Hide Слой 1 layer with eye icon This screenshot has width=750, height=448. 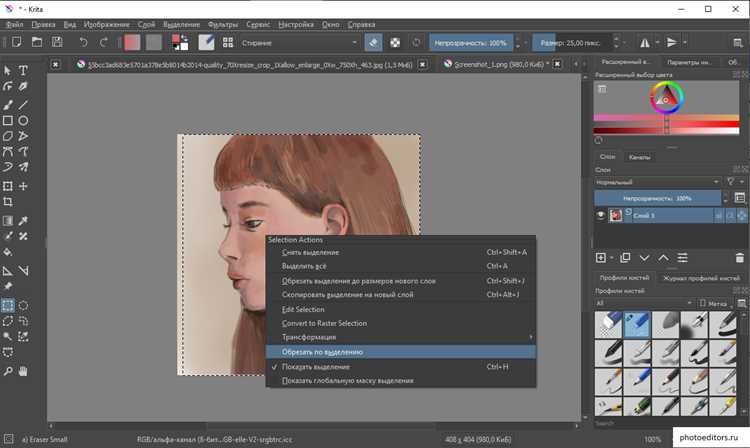click(x=601, y=215)
